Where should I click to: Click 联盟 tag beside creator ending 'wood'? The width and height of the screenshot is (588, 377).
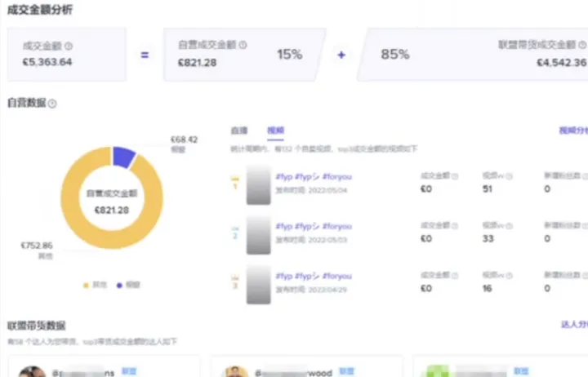(x=346, y=371)
